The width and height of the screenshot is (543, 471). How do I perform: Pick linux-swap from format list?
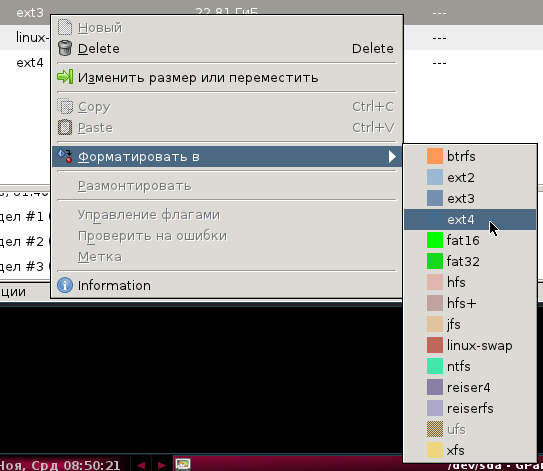[470, 345]
